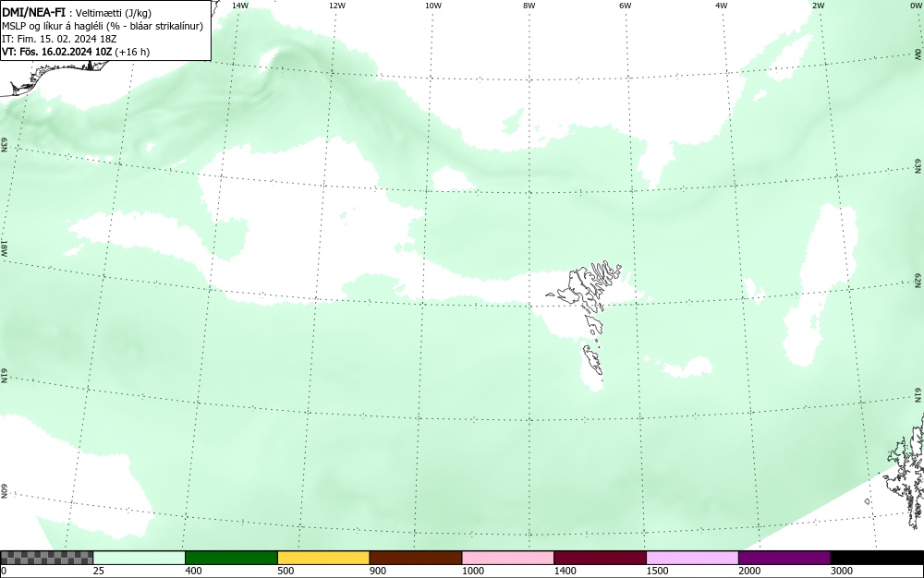
Task: Click the "14W" longitude label
Action: point(240,6)
